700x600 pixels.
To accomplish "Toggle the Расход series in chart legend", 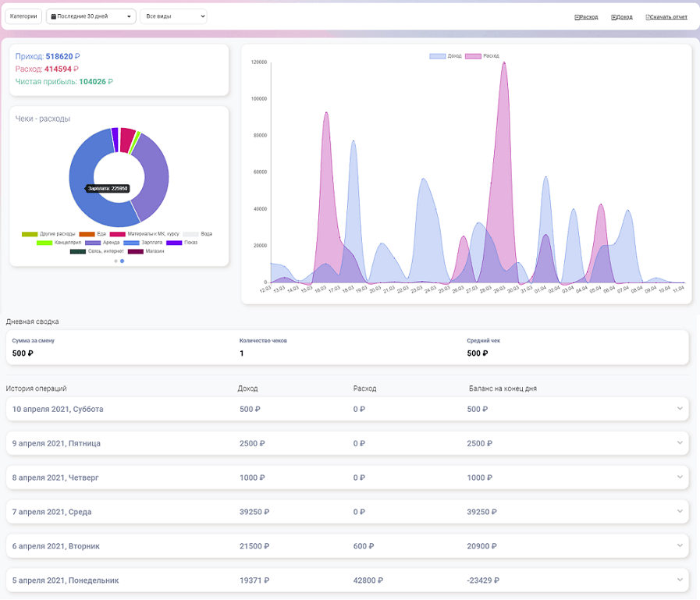I will coord(482,56).
